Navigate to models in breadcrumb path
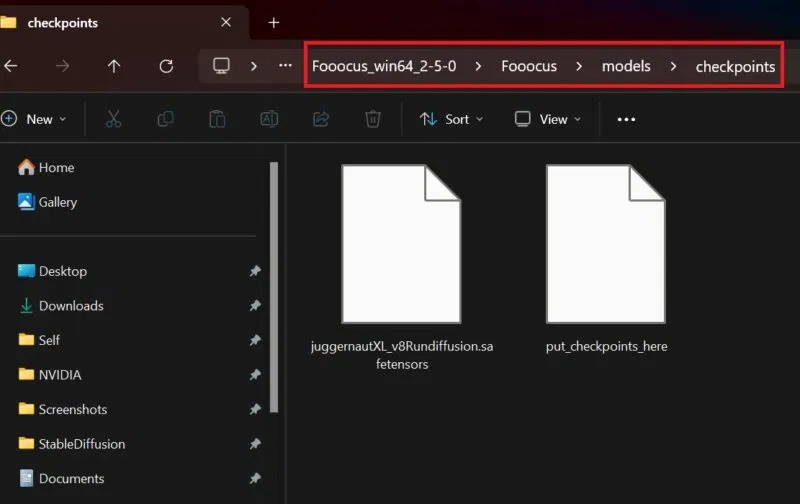This screenshot has height=504, width=800. point(626,66)
